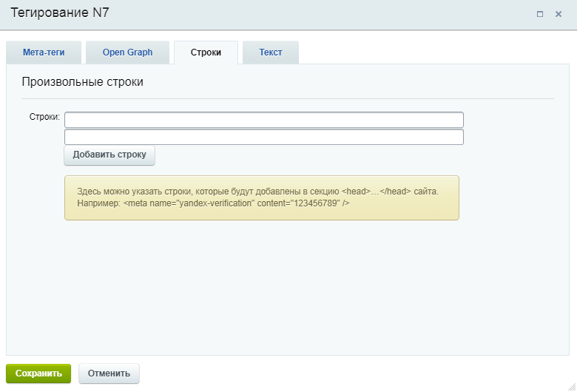Image resolution: width=577 pixels, height=392 pixels.
Task: Click the Строки: field label
Action: pos(44,117)
